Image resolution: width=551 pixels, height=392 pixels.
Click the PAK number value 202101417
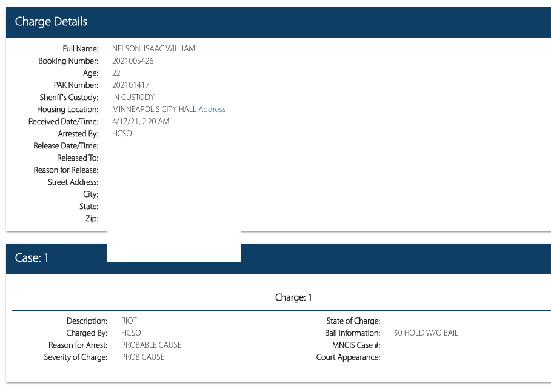pyautogui.click(x=130, y=85)
